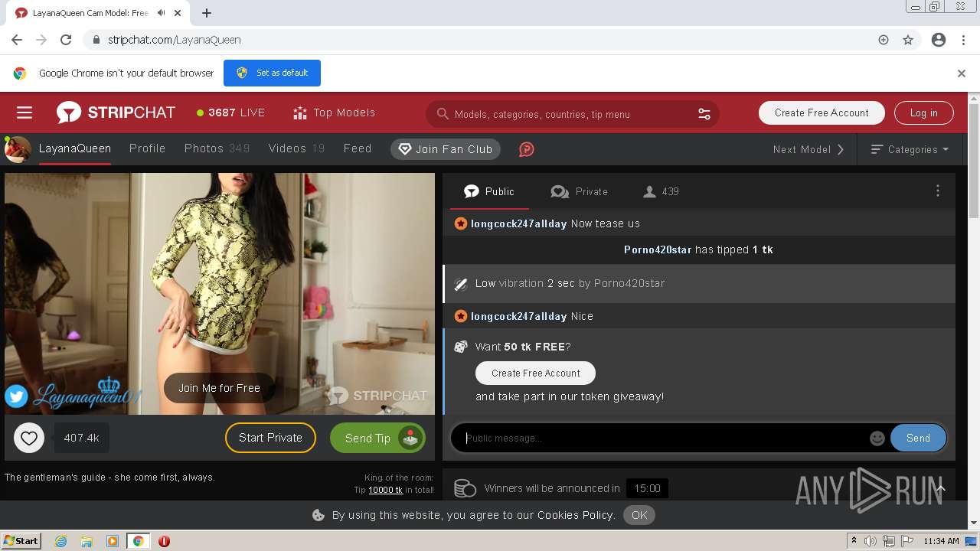This screenshot has height=551, width=980.
Task: Click the video dice icon near Send Tip
Action: [x=412, y=439]
